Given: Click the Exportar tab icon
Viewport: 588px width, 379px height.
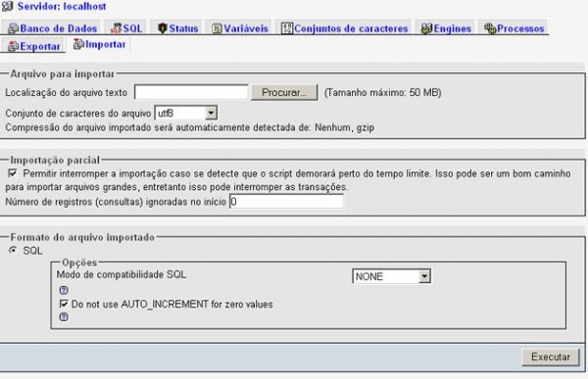Looking at the screenshot, I should (13, 46).
